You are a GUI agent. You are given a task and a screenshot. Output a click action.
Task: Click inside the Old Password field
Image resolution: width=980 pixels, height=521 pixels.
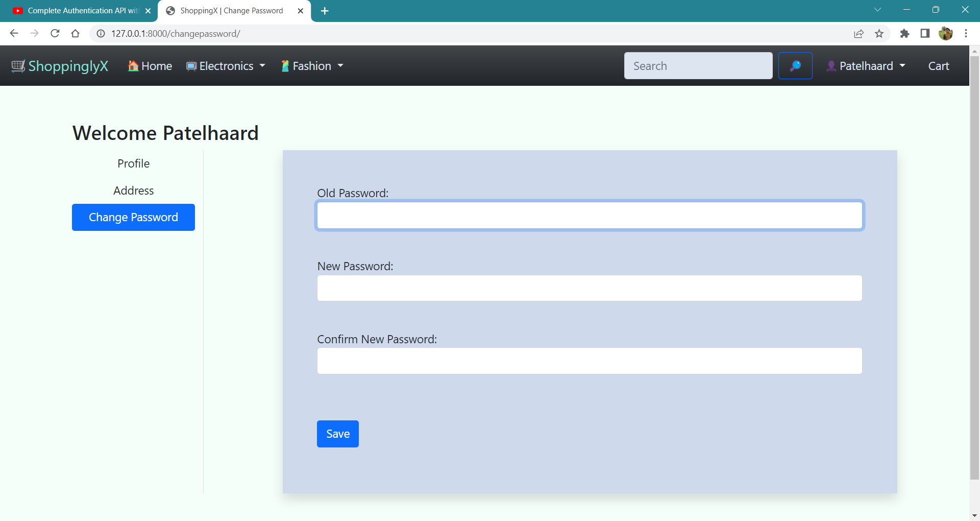click(590, 215)
